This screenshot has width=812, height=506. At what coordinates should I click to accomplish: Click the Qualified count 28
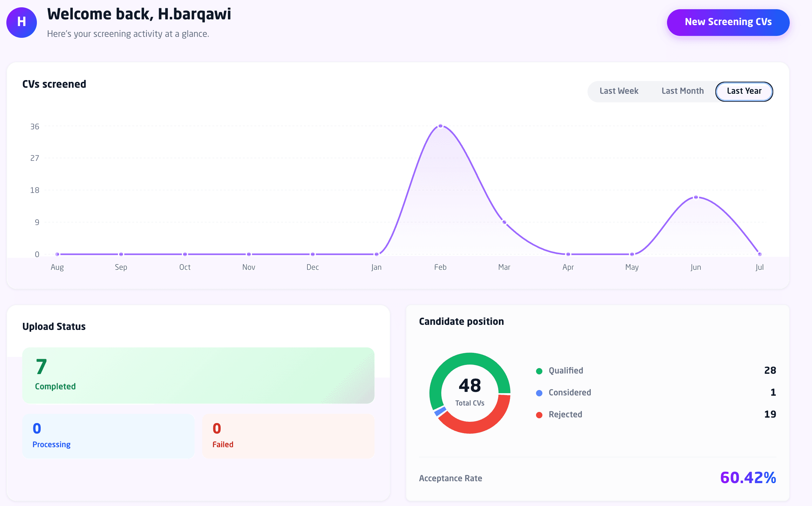770,371
